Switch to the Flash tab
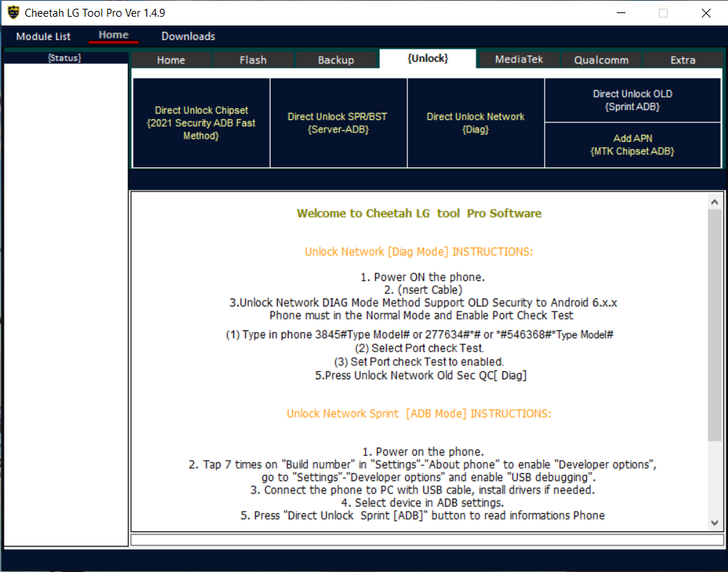The image size is (728, 572). 253,59
